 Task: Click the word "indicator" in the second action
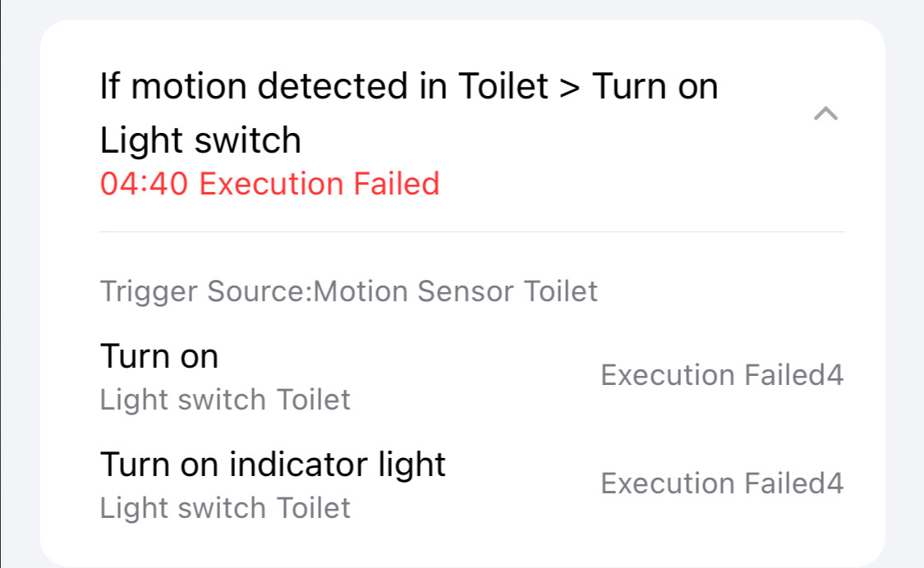289,465
